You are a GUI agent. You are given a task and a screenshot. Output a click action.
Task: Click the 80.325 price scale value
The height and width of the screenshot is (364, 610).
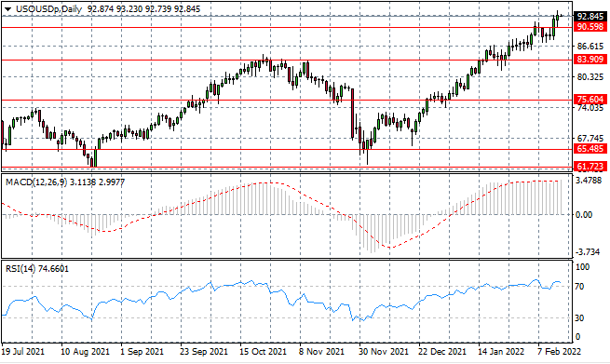point(590,77)
